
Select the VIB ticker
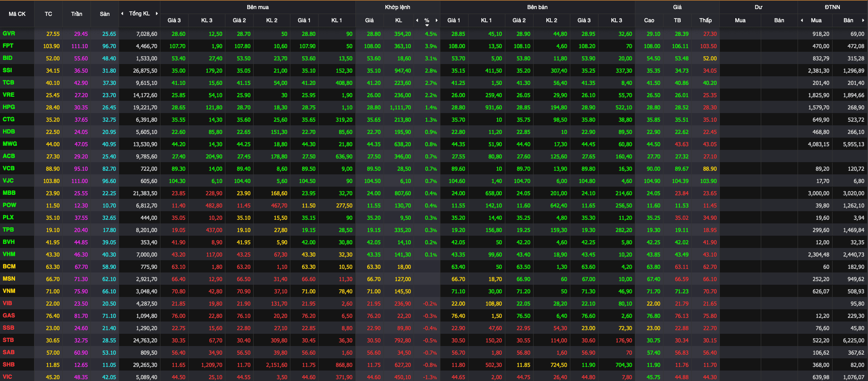coord(7,303)
